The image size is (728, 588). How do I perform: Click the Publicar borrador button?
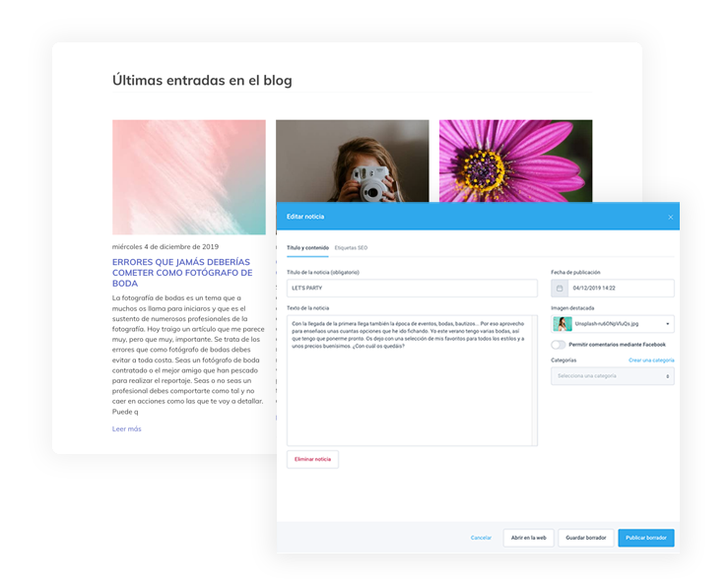(645, 538)
